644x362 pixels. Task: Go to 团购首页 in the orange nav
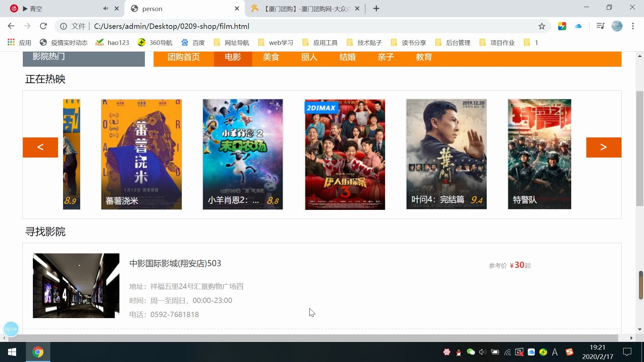pos(184,57)
